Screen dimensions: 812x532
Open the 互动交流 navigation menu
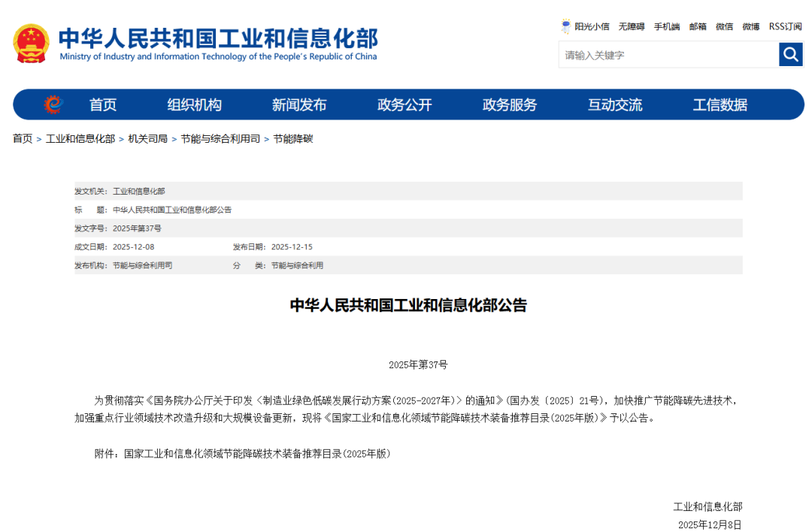(614, 105)
